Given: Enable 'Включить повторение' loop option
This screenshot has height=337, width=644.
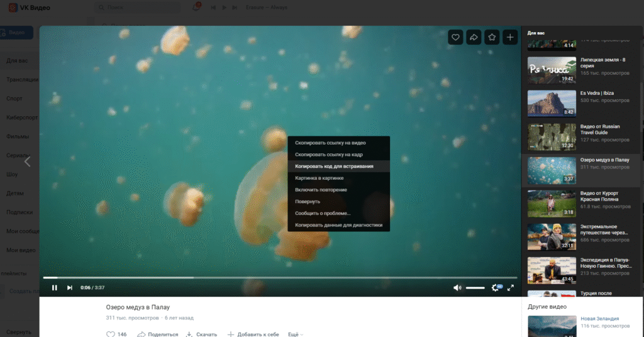Looking at the screenshot, I should pyautogui.click(x=321, y=190).
